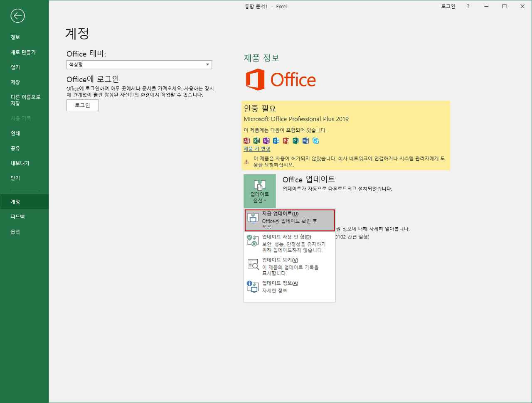Open 업데이트 보기 from the menu

pyautogui.click(x=290, y=267)
